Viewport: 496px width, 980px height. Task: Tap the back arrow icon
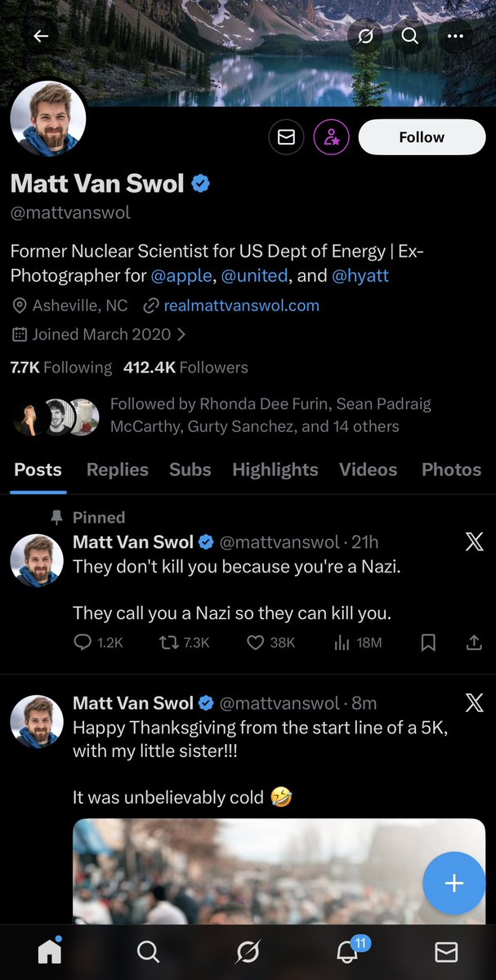pos(41,36)
